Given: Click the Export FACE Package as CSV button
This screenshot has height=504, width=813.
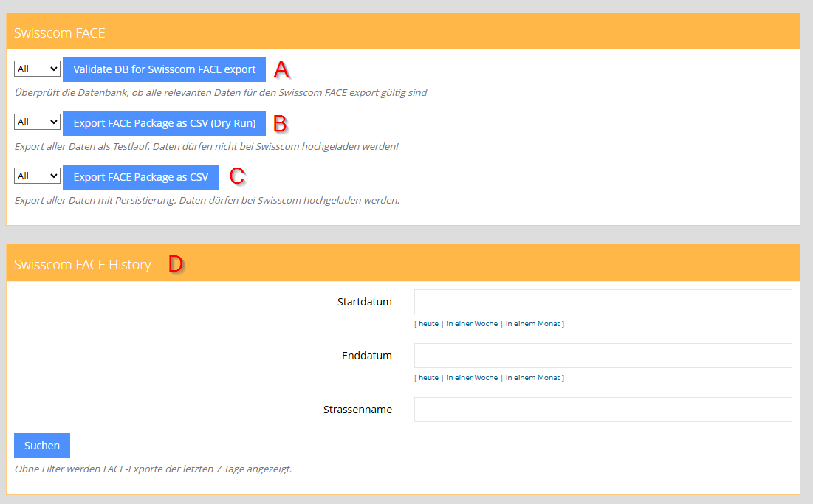Looking at the screenshot, I should coord(140,177).
